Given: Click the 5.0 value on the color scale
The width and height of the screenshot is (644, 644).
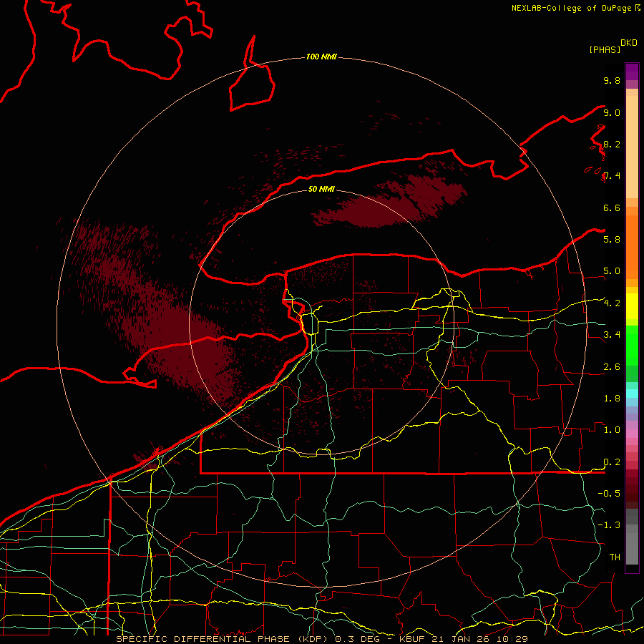Looking at the screenshot, I should coord(612,271).
